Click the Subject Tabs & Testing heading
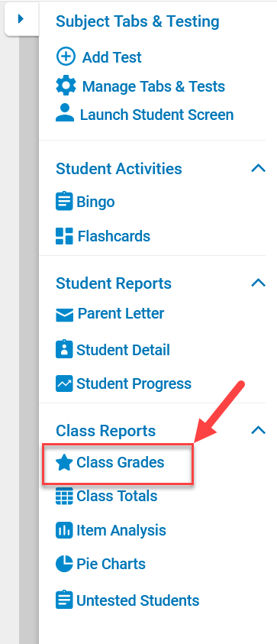The height and width of the screenshot is (644, 277). (137, 21)
